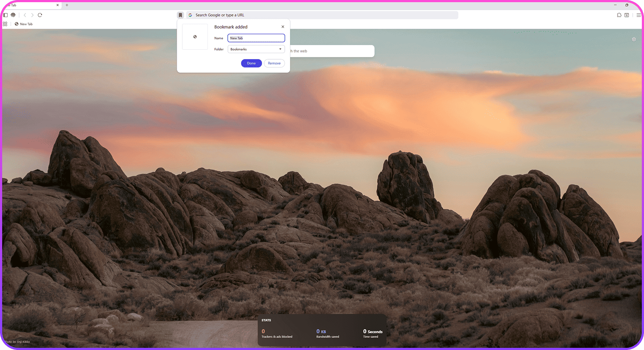Open the tab search icon
The image size is (644, 350).
626,15
